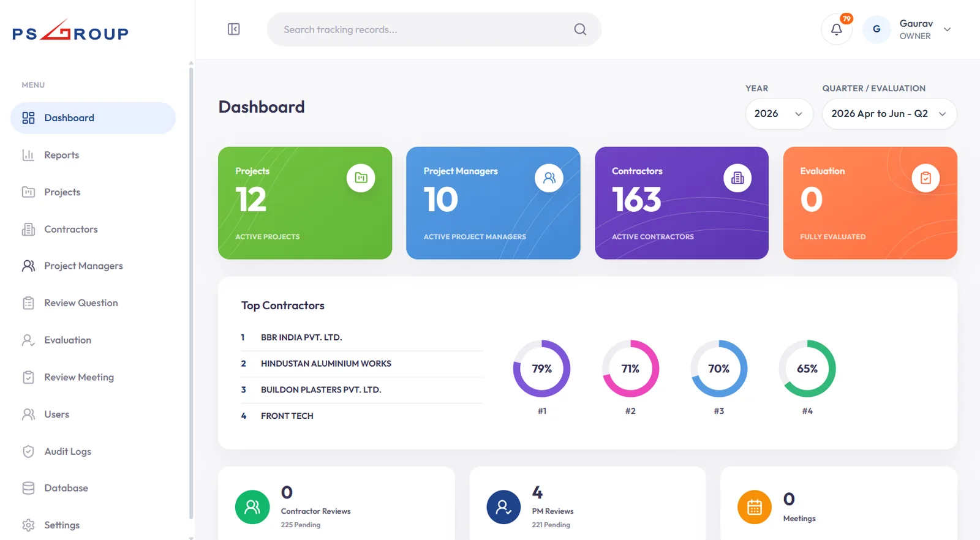Screen dimensions: 980x540
Task: Go to Database menu item
Action: pyautogui.click(x=93, y=488)
